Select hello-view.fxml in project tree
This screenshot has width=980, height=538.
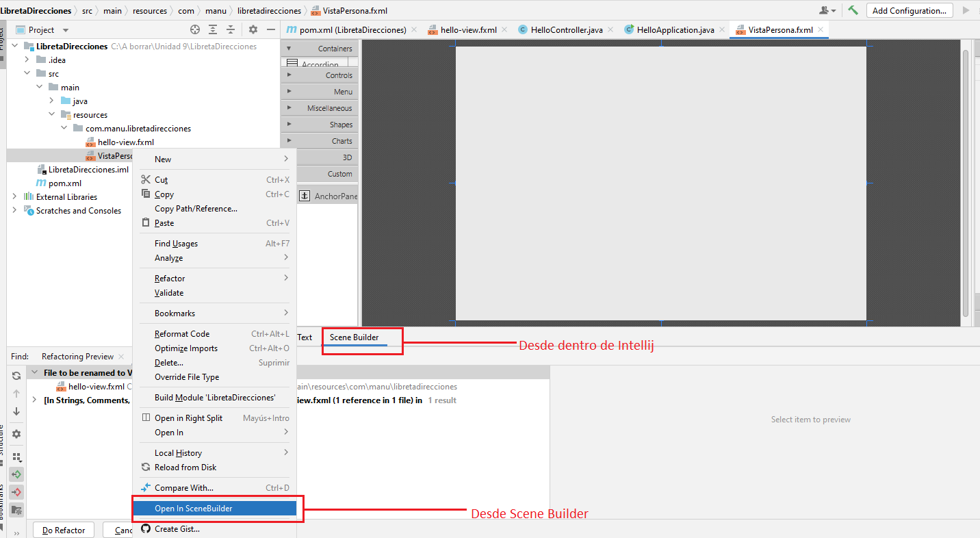[126, 142]
